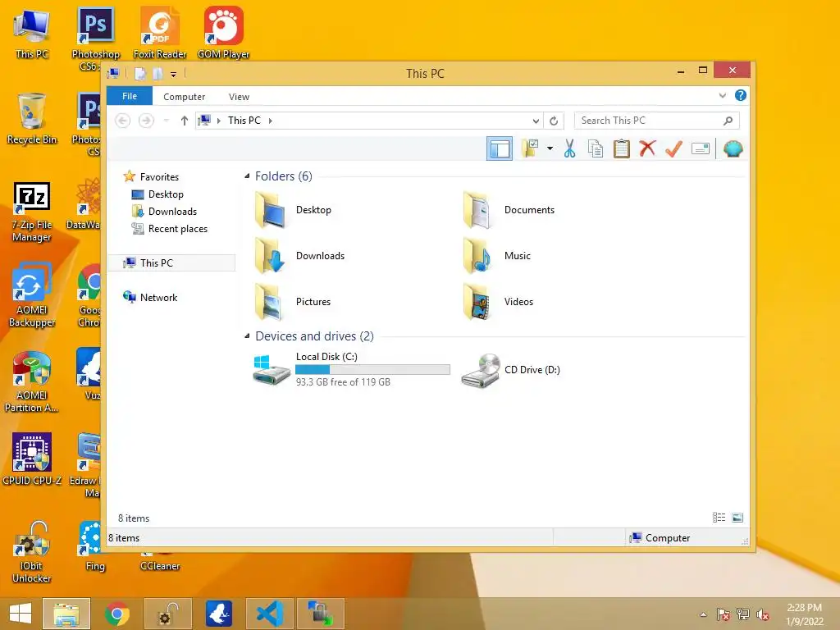The height and width of the screenshot is (630, 840).
Task: Click the magnifier search icon
Action: click(x=728, y=121)
